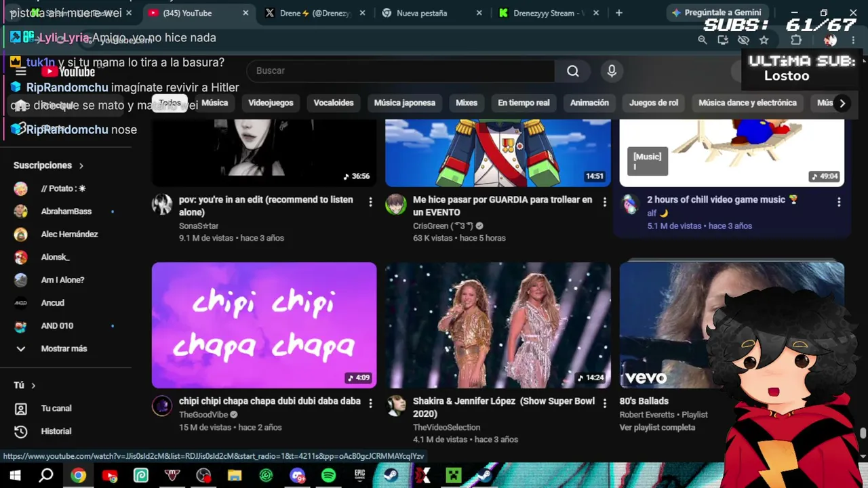Open the Historial icon in sidebar
The height and width of the screenshot is (488, 868).
20,431
